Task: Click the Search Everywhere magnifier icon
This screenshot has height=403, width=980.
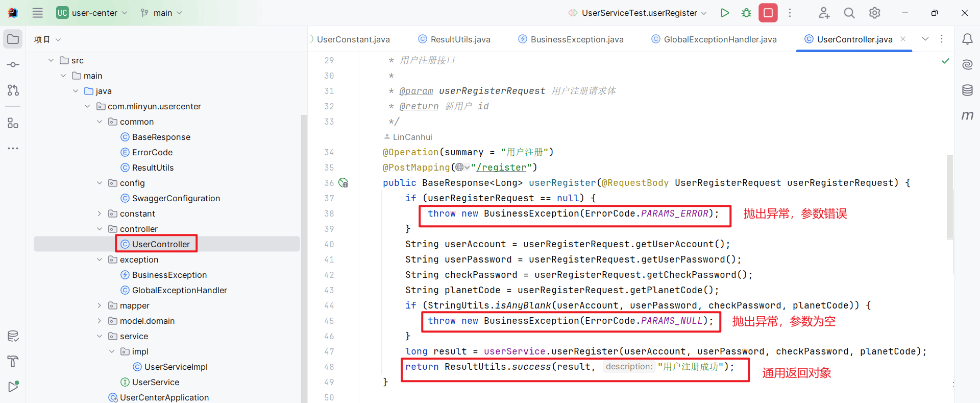Action: tap(849, 13)
